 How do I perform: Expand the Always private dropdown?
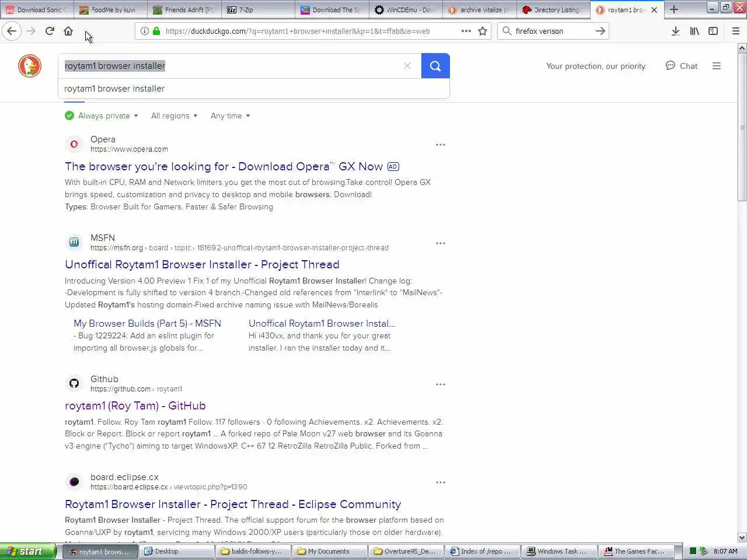click(102, 116)
